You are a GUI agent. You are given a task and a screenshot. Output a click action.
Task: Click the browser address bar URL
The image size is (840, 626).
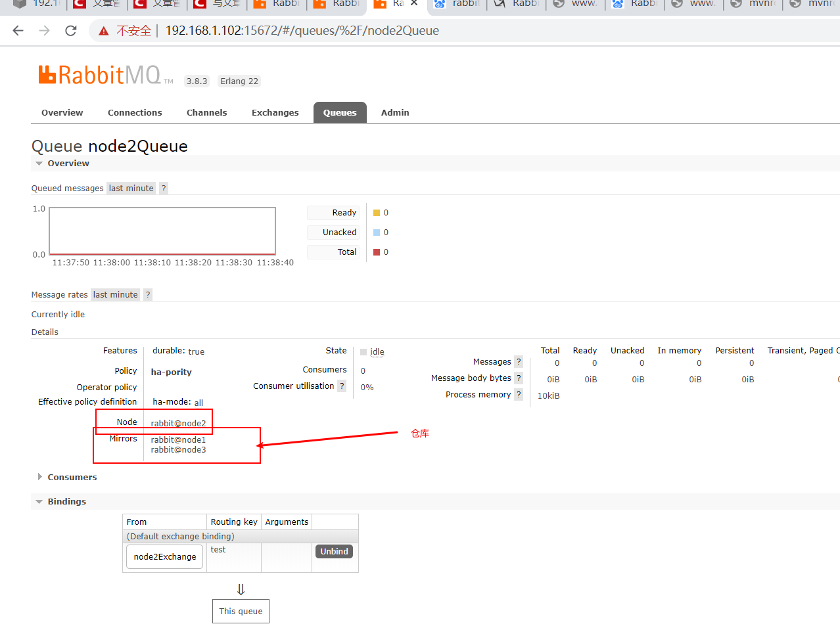[x=302, y=30]
